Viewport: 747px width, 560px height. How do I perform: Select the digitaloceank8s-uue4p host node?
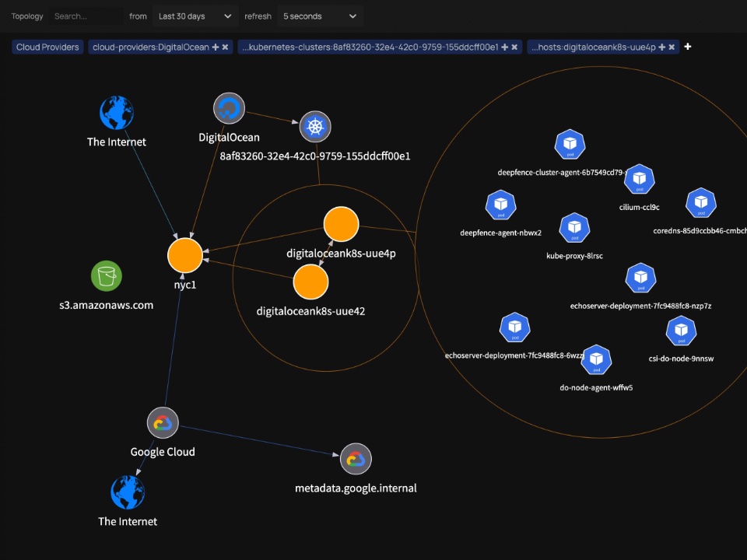pyautogui.click(x=341, y=224)
